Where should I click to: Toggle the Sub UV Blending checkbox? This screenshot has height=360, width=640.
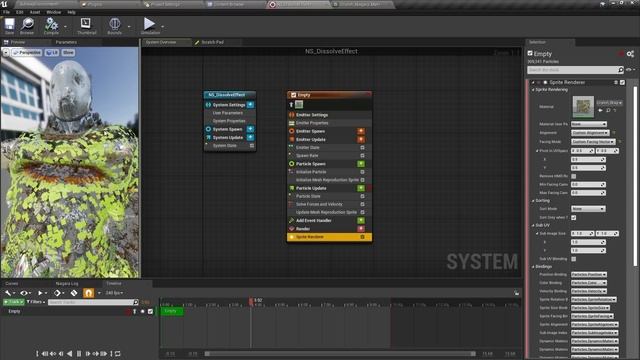pyautogui.click(x=573, y=259)
